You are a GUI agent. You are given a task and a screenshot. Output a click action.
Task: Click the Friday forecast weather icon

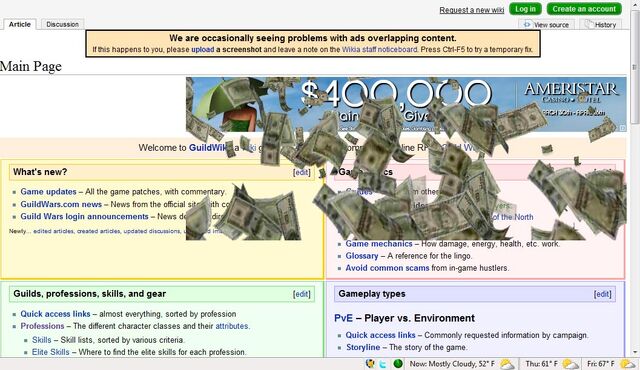627,364
